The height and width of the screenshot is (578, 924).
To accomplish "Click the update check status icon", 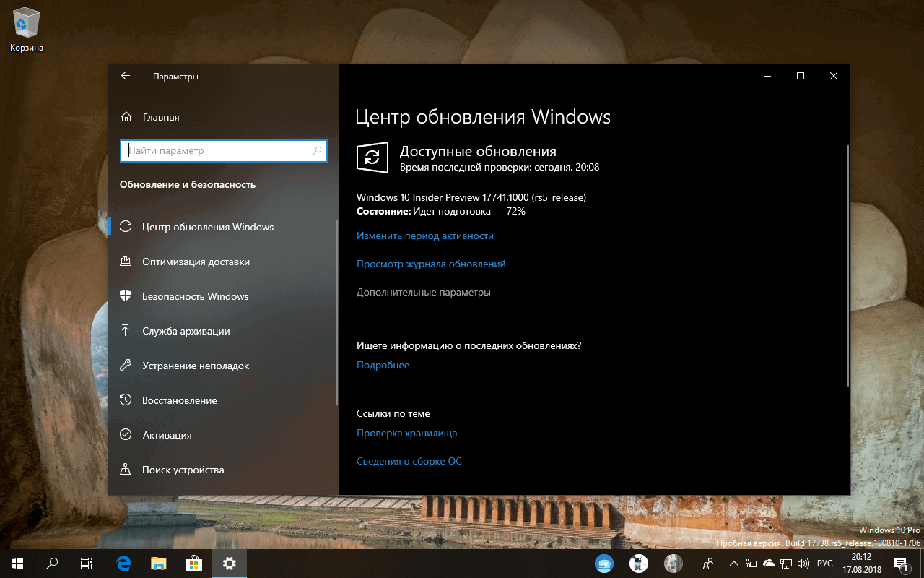I will pyautogui.click(x=372, y=157).
